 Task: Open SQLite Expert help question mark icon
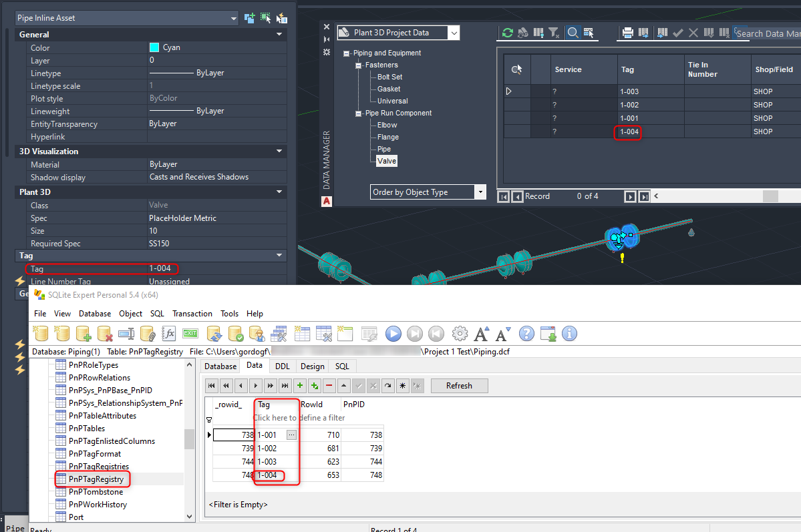click(x=525, y=334)
